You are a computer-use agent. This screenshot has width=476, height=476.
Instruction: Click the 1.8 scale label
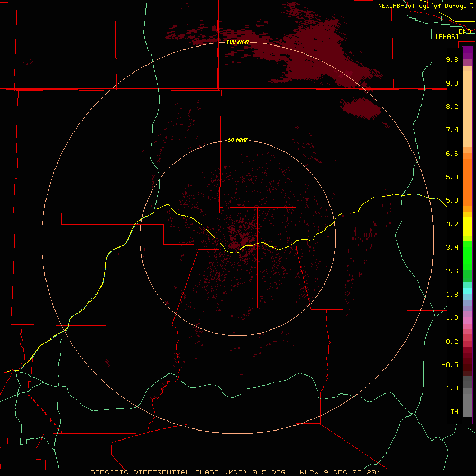452,295
